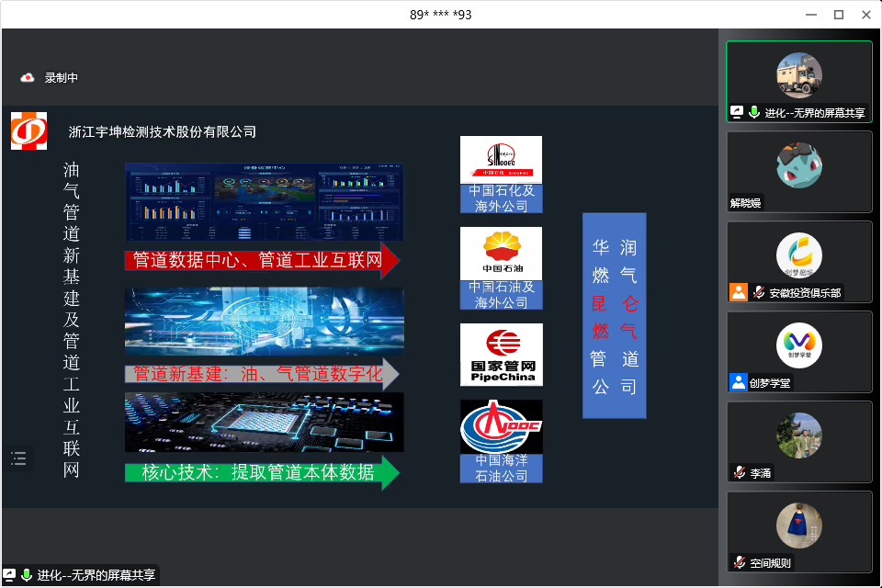Click the meeting ID title 89* *** *93

pyautogui.click(x=441, y=15)
